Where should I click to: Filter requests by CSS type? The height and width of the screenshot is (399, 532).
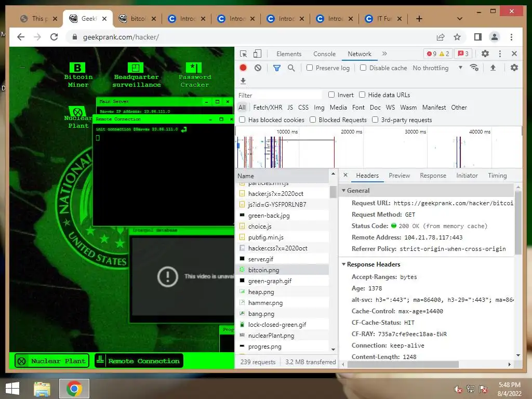[x=303, y=107]
